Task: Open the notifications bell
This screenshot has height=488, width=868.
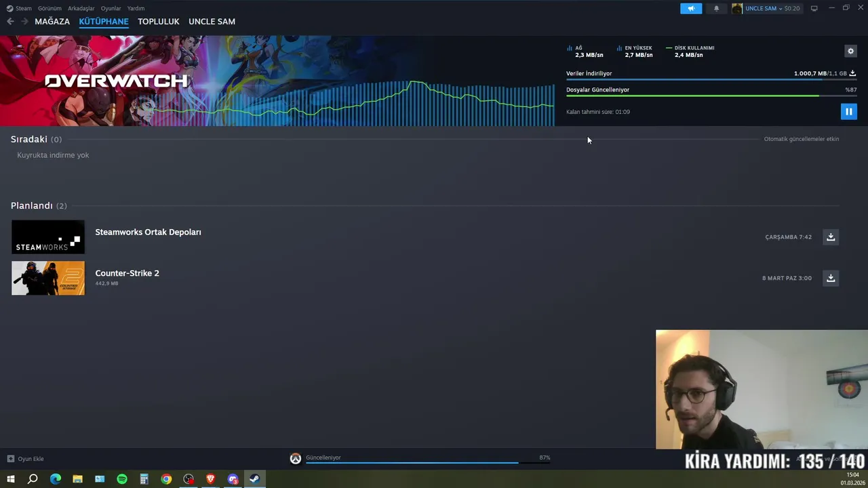Action: 716,8
